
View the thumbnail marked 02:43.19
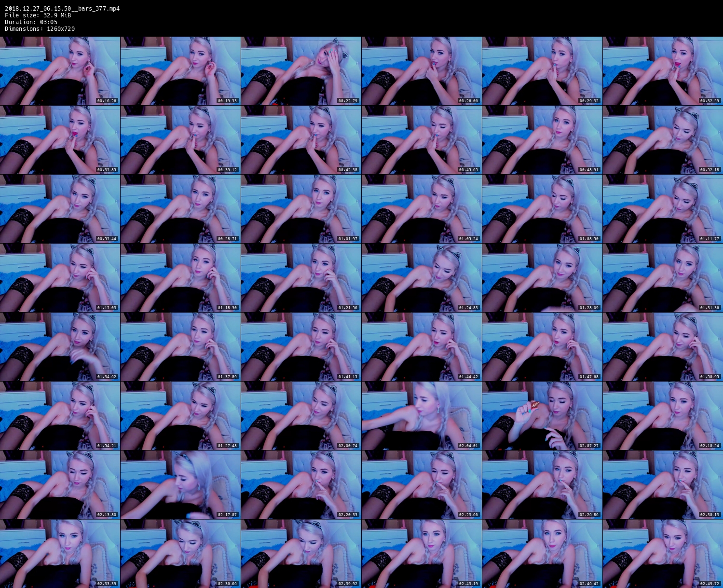[422, 554]
